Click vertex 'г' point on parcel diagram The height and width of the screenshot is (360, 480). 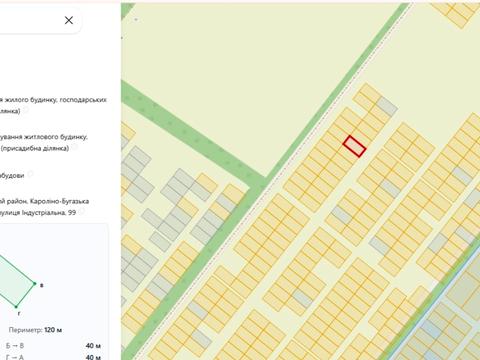16,306
